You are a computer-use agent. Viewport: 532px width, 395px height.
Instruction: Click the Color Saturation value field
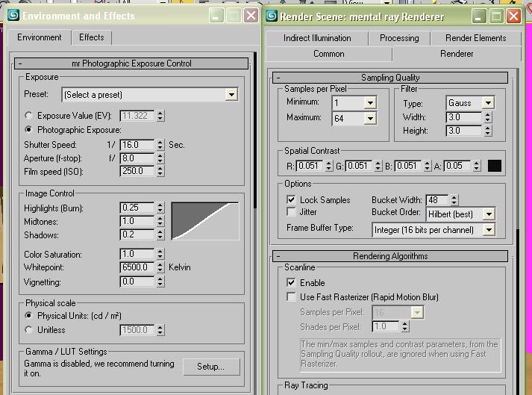tap(137, 254)
